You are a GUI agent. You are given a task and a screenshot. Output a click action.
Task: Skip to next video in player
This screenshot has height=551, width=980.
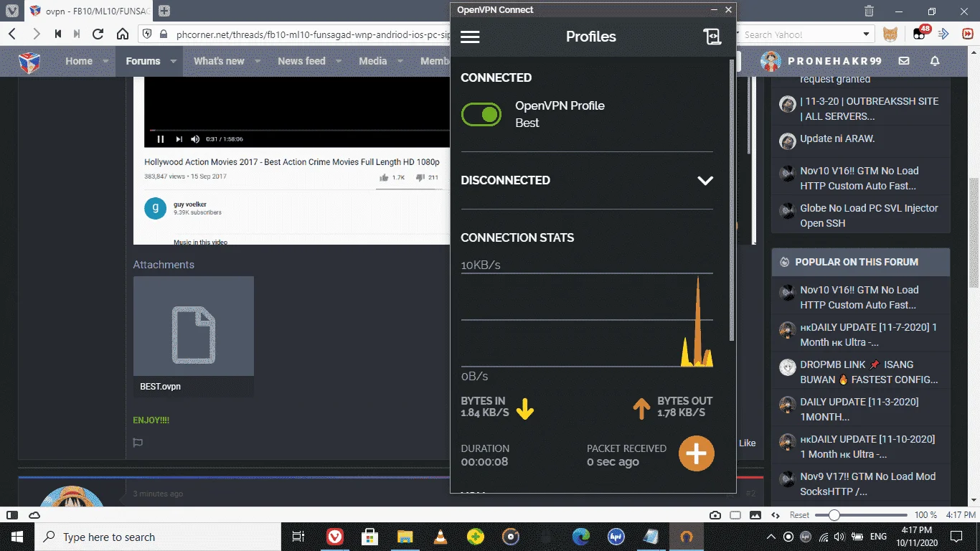[179, 139]
